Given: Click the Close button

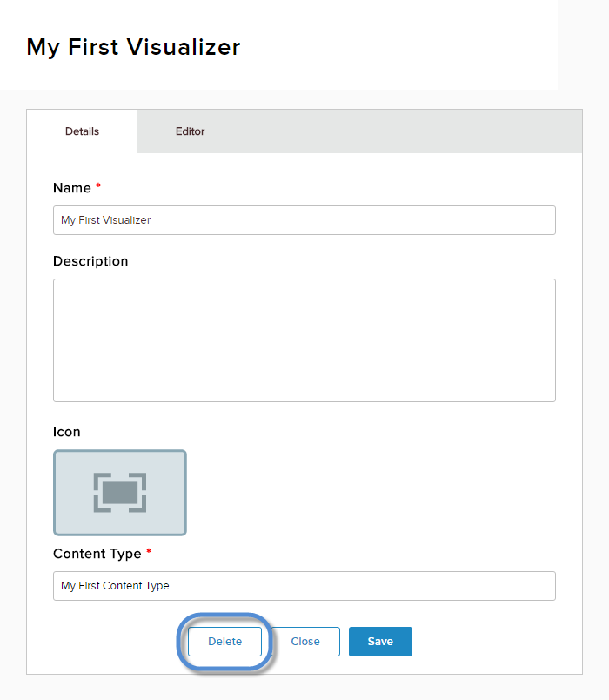Looking at the screenshot, I should pyautogui.click(x=305, y=642).
